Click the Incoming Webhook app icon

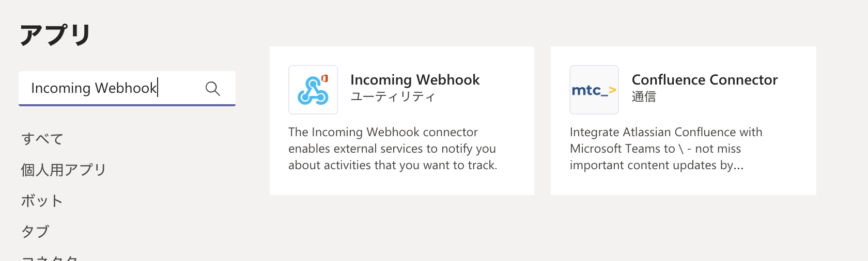tap(313, 90)
